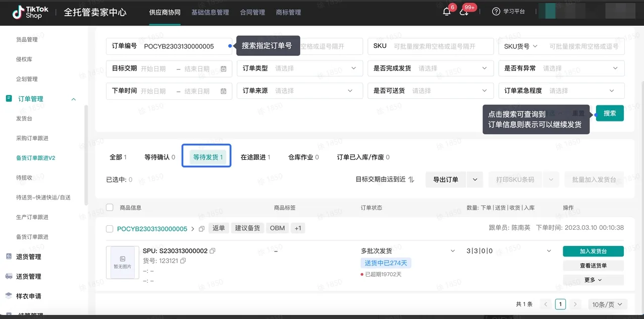
Task: Open 是否完成发货 dropdown
Action: (x=431, y=68)
